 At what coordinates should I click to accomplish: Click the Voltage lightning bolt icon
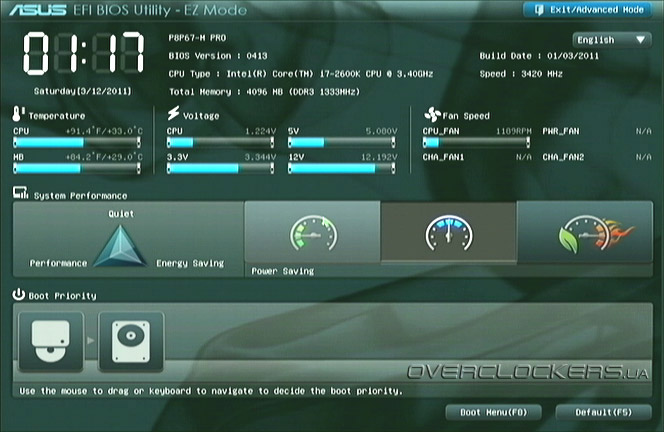(x=173, y=113)
